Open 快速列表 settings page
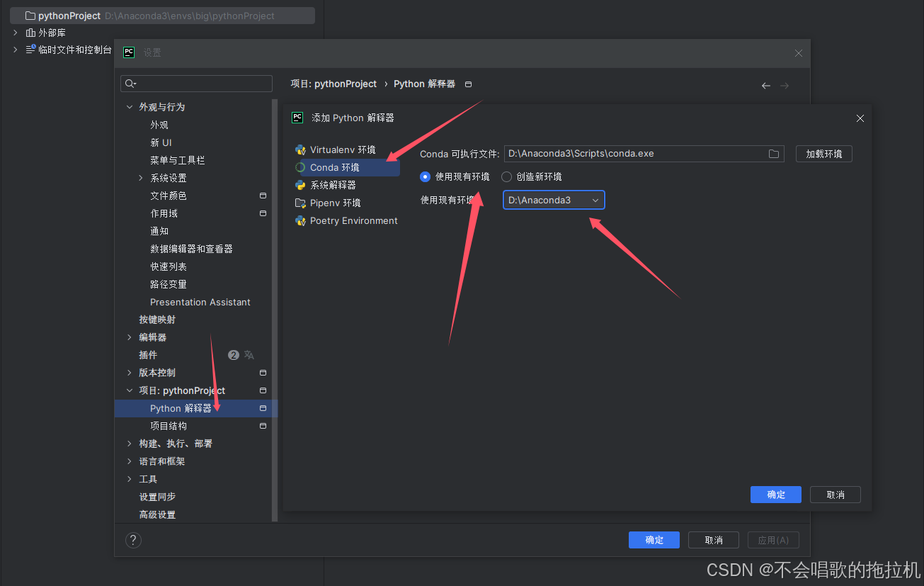Viewport: 924px width, 586px height. (169, 266)
